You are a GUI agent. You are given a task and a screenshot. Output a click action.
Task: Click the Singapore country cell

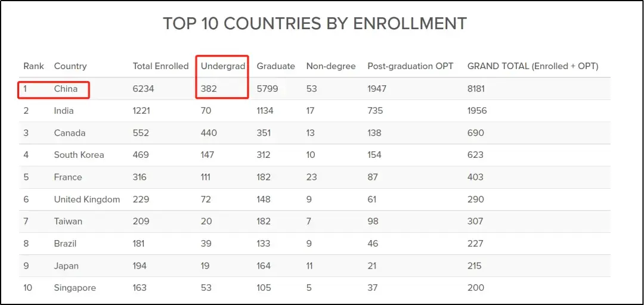pyautogui.click(x=75, y=288)
